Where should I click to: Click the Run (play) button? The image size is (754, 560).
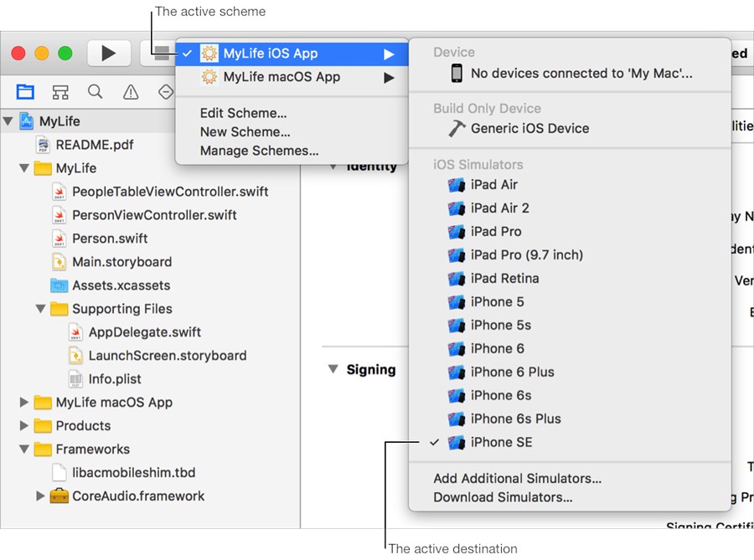pyautogui.click(x=108, y=54)
